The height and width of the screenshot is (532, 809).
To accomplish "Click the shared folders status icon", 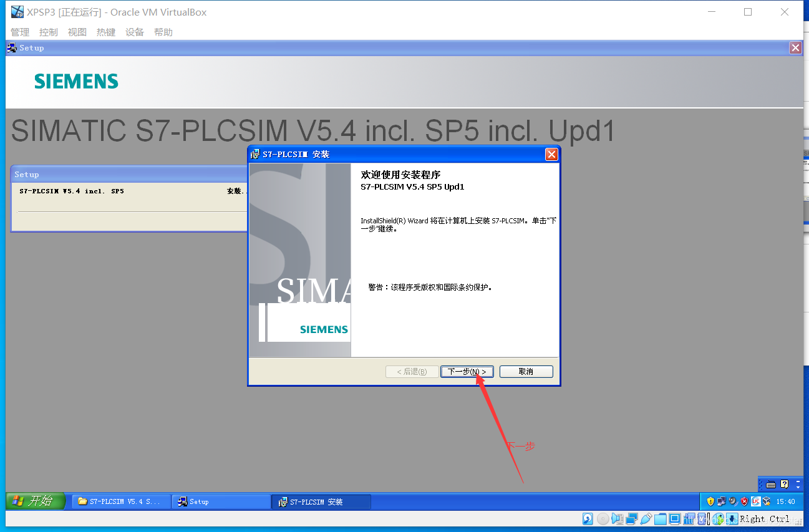I will click(x=661, y=518).
